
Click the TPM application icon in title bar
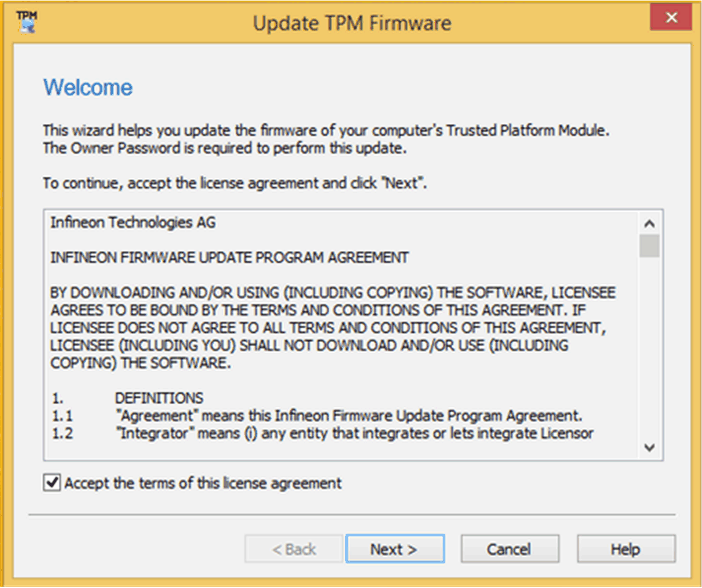click(27, 22)
